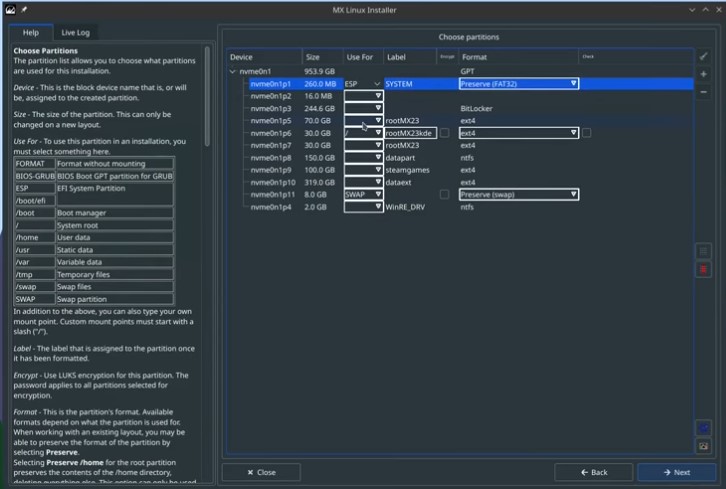
Task: Open Use For dropdown for nvme0n1p7
Action: point(363,145)
